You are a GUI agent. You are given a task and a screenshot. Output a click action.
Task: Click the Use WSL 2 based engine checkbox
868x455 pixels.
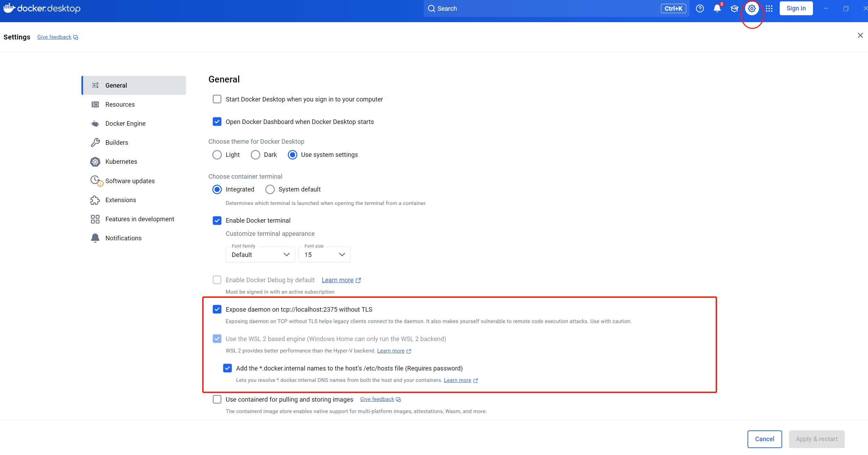pos(217,339)
